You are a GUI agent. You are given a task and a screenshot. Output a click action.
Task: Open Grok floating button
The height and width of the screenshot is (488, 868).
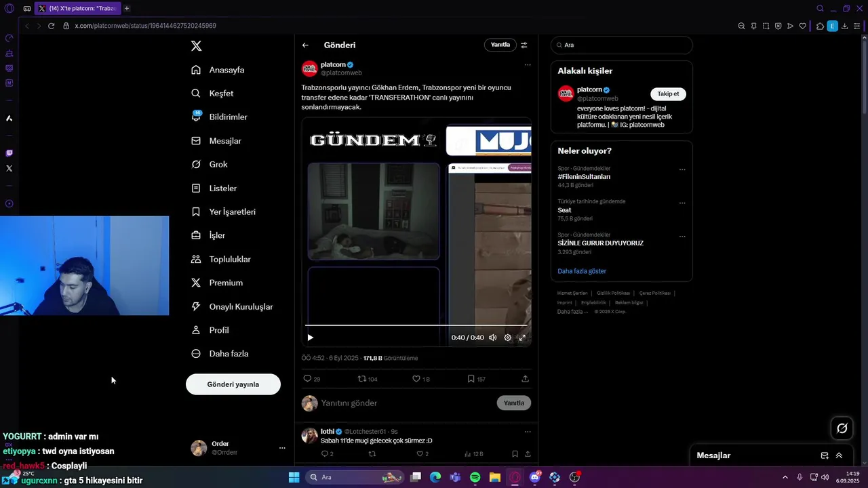click(x=842, y=428)
